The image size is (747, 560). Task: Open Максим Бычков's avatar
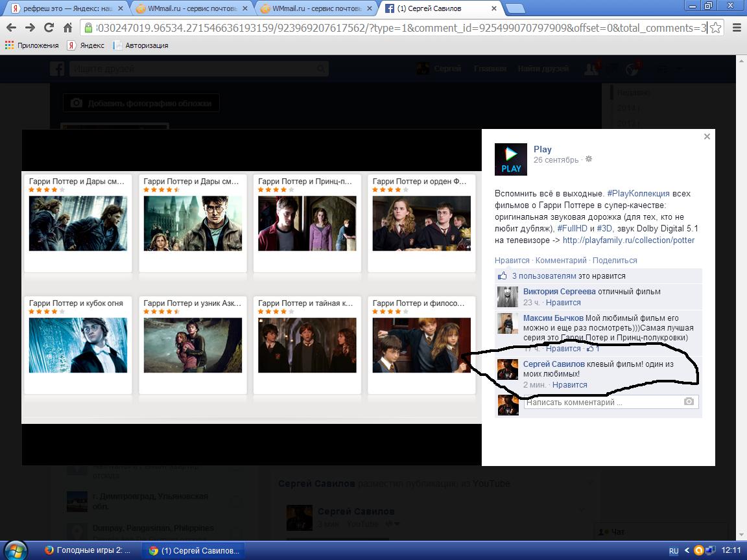pyautogui.click(x=507, y=324)
